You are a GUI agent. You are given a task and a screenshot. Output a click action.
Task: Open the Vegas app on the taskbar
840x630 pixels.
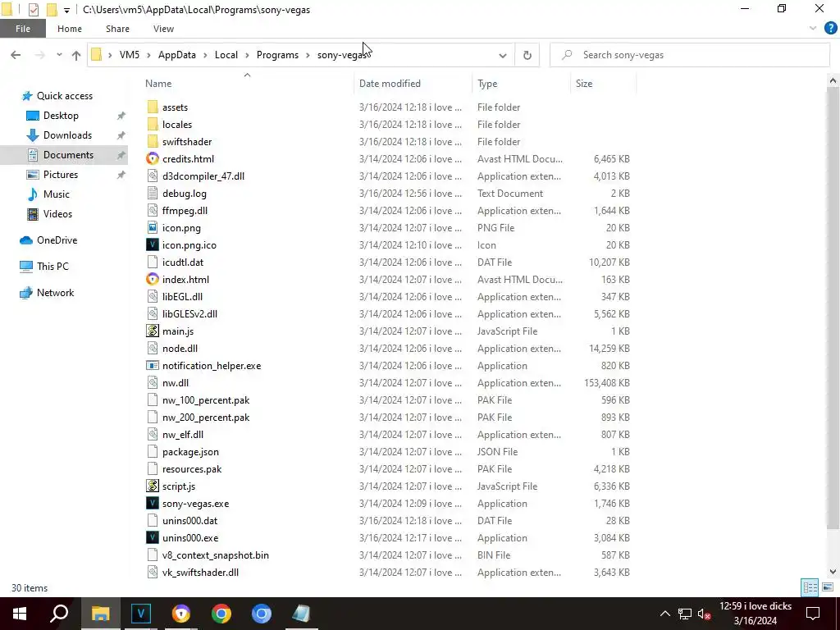141,614
